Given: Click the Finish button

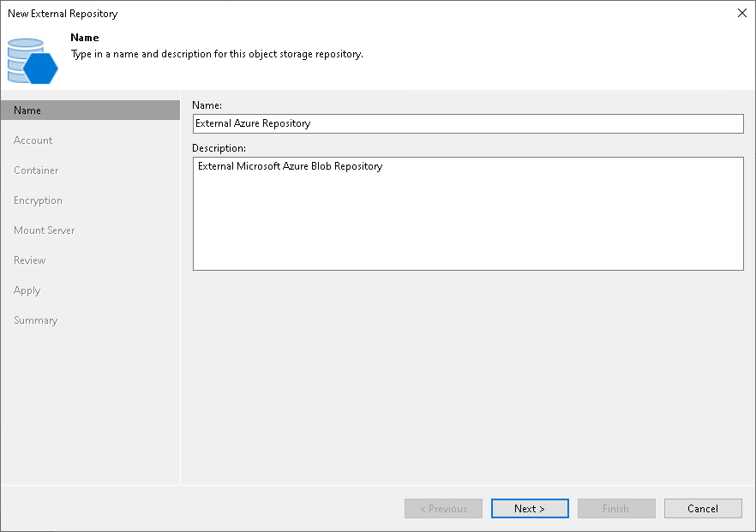Looking at the screenshot, I should [x=616, y=508].
